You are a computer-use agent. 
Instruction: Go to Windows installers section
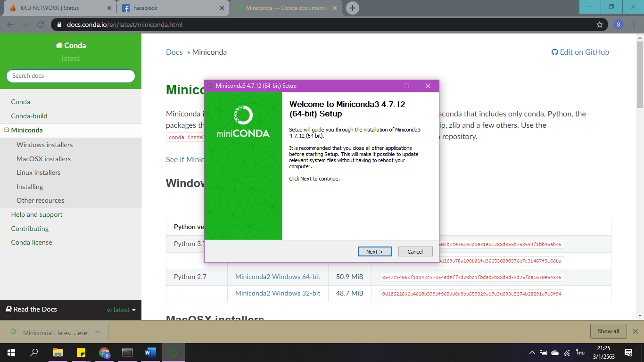pyautogui.click(x=45, y=145)
